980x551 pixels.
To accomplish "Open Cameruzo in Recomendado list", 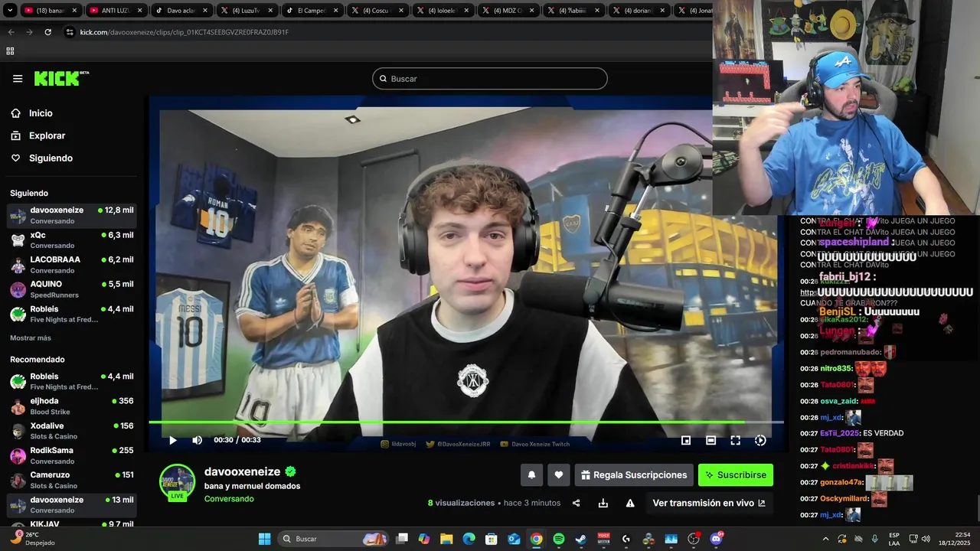I will pyautogui.click(x=72, y=480).
